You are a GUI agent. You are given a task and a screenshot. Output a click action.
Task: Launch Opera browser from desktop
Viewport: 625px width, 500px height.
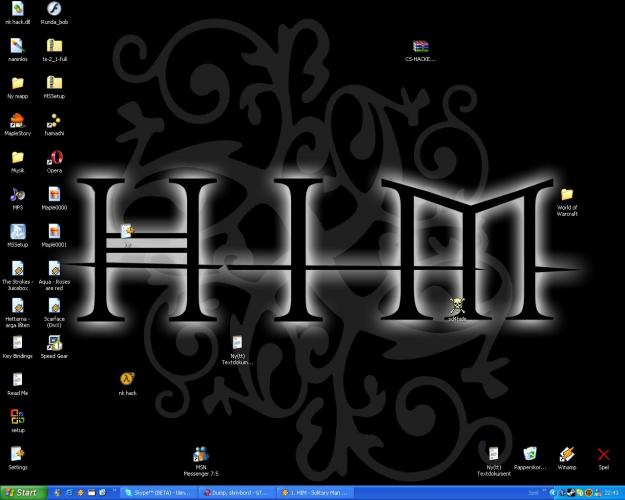click(54, 158)
